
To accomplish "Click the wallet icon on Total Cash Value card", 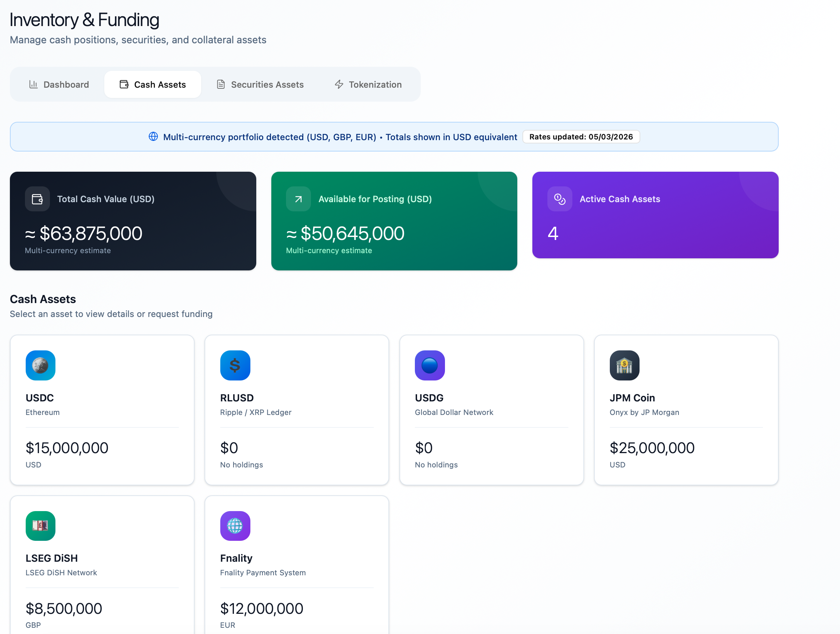I will pos(37,199).
